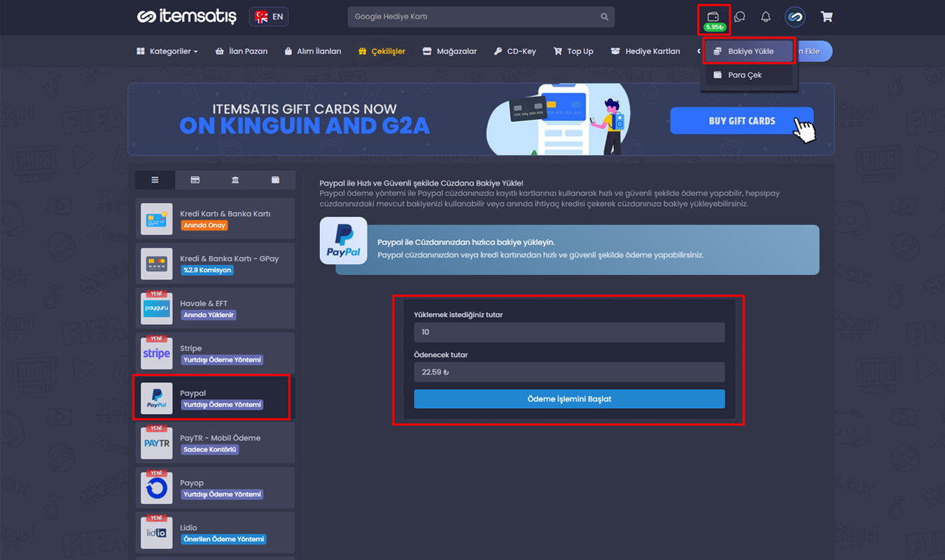The width and height of the screenshot is (945, 560).
Task: Open the Top Up menu
Action: 573,51
